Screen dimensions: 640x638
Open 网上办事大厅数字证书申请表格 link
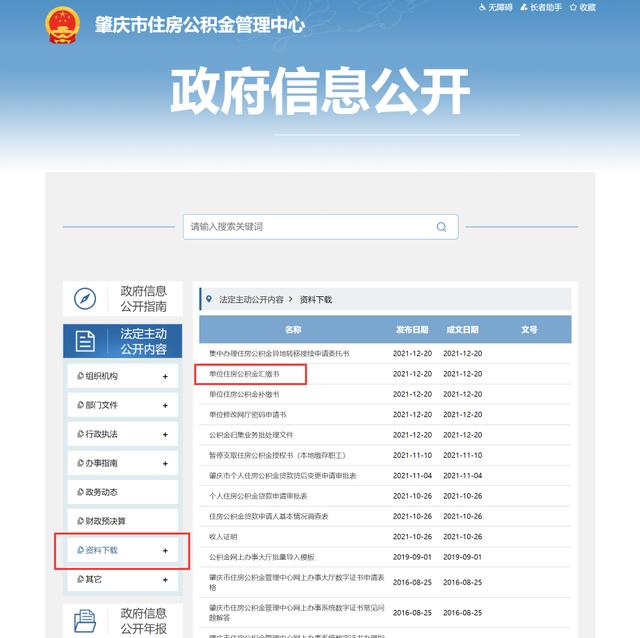pyautogui.click(x=296, y=582)
